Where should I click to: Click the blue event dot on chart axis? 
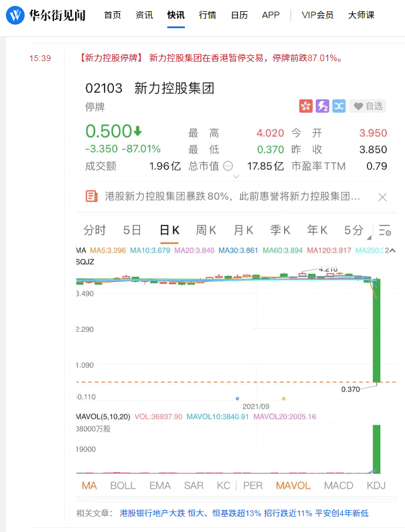point(238,399)
